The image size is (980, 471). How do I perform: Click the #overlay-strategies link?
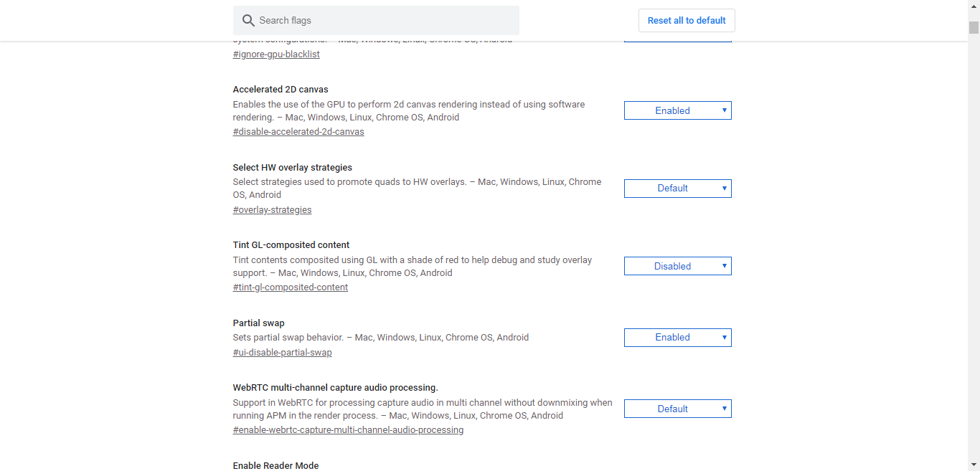point(272,210)
